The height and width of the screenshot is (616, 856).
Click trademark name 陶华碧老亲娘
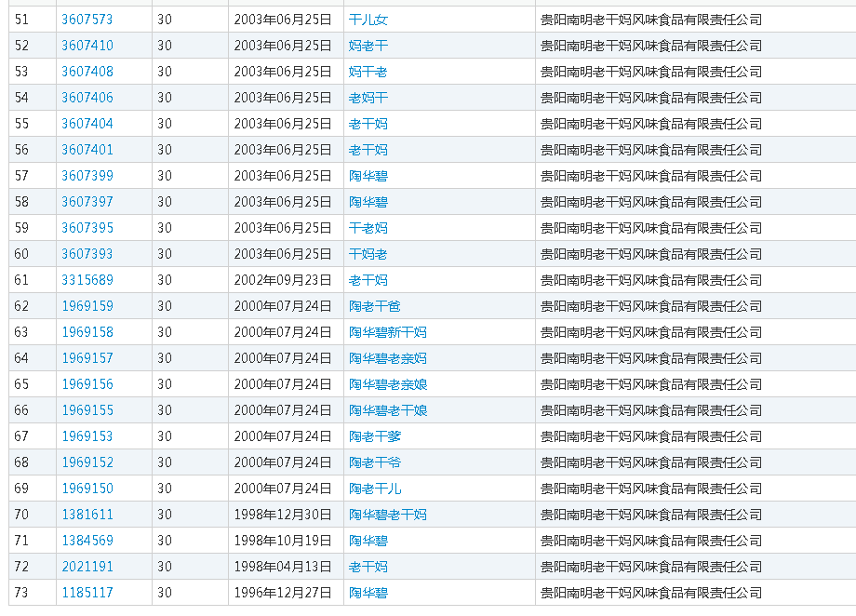click(x=388, y=384)
